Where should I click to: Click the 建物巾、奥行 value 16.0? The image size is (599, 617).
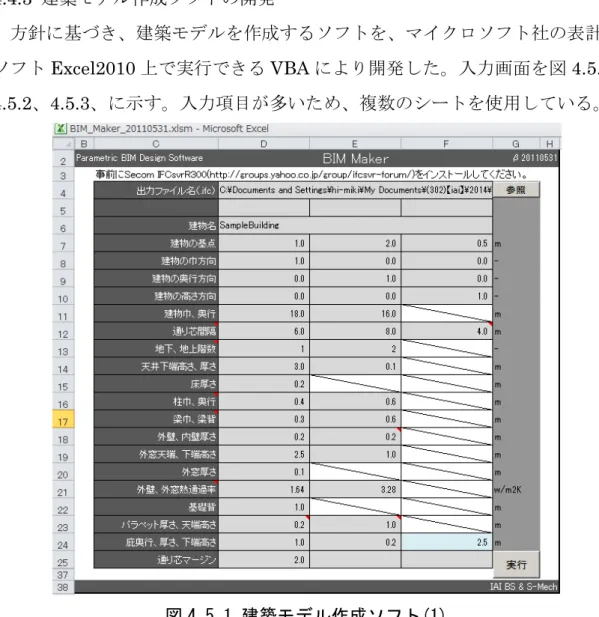coord(355,314)
